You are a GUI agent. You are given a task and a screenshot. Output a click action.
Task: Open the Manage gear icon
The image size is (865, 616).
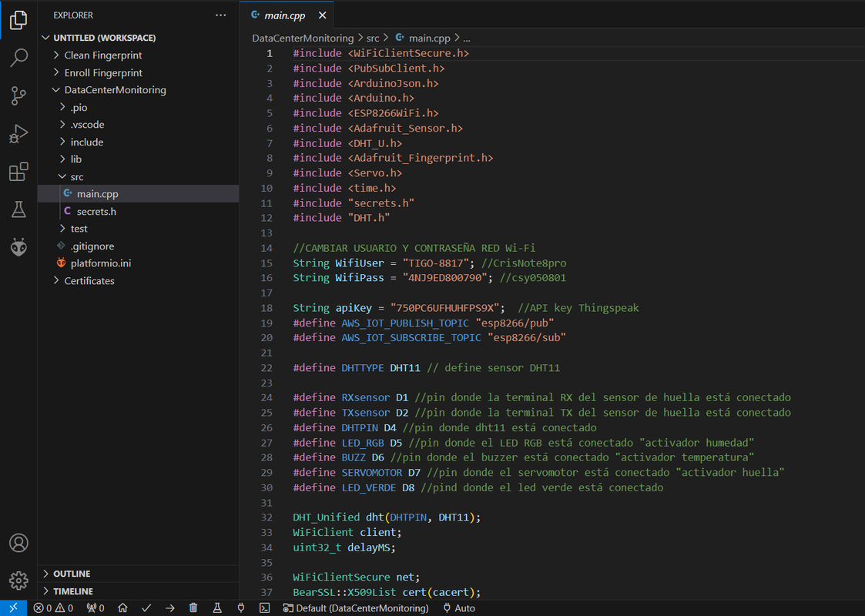tap(18, 581)
